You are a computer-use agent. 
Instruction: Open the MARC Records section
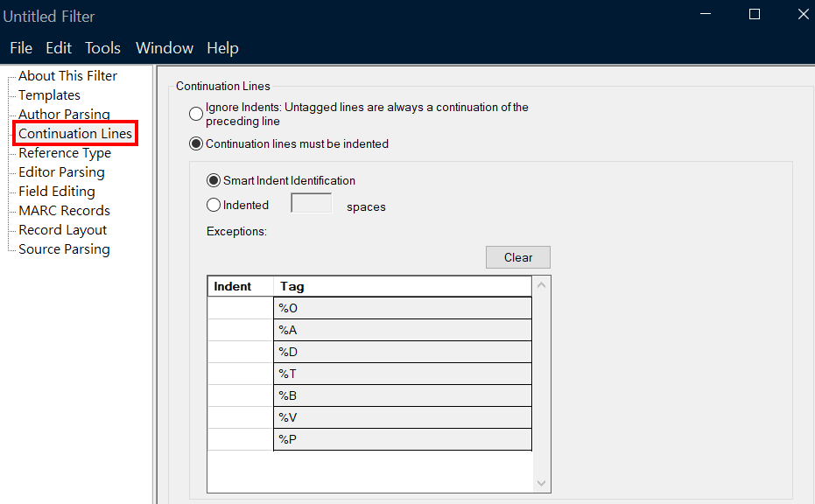pyautogui.click(x=64, y=210)
